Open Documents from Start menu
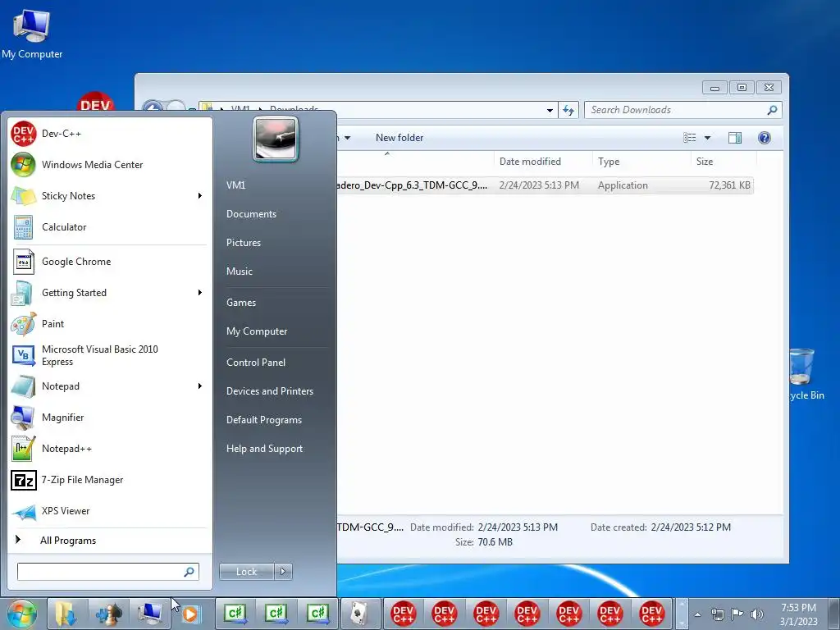 click(x=251, y=214)
